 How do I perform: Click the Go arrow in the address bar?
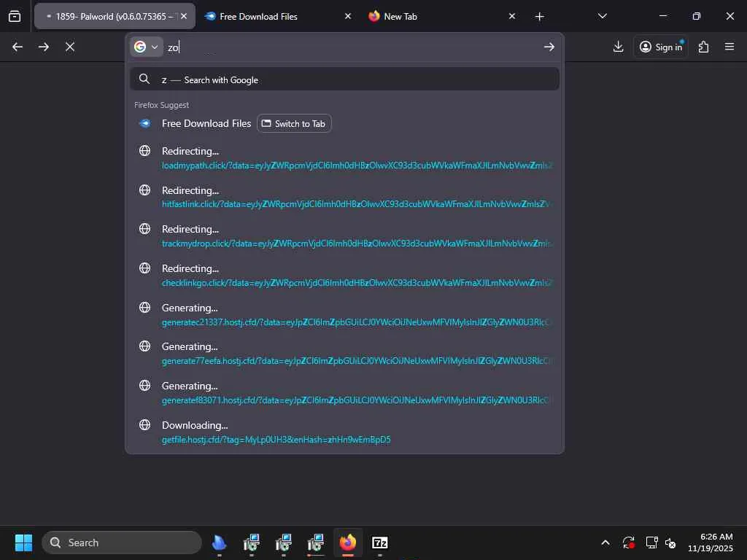(x=549, y=47)
